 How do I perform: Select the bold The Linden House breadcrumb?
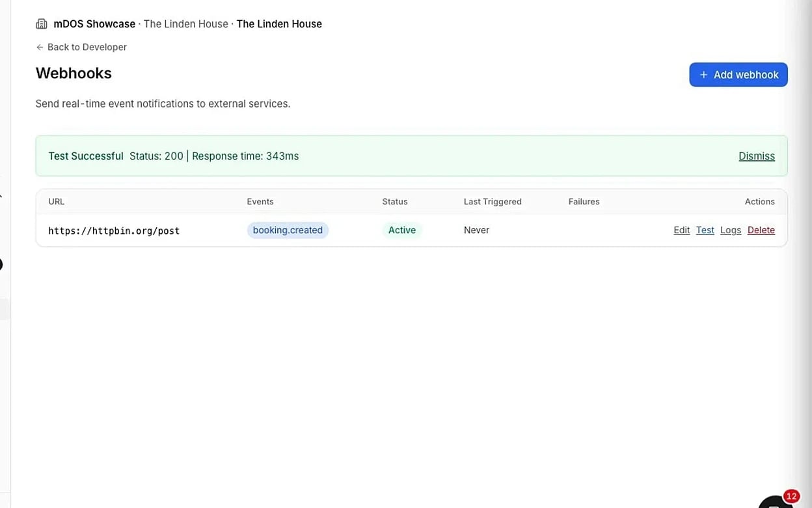pyautogui.click(x=279, y=24)
